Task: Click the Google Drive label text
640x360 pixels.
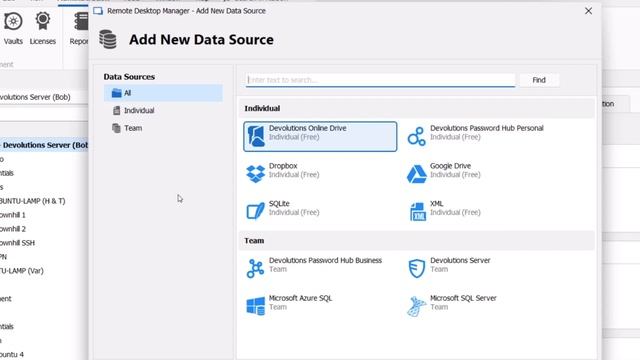Action: coord(450,166)
